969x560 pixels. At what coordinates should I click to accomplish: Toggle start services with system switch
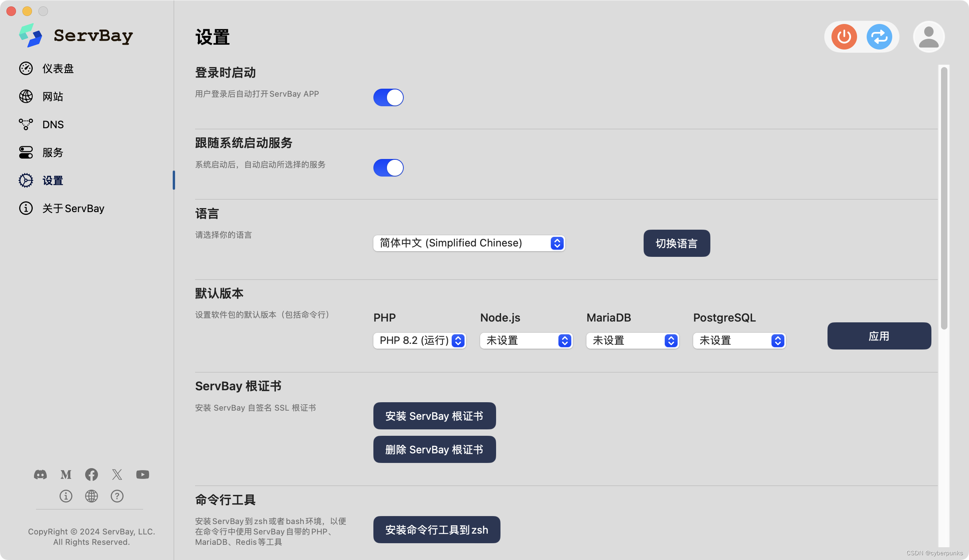point(389,168)
